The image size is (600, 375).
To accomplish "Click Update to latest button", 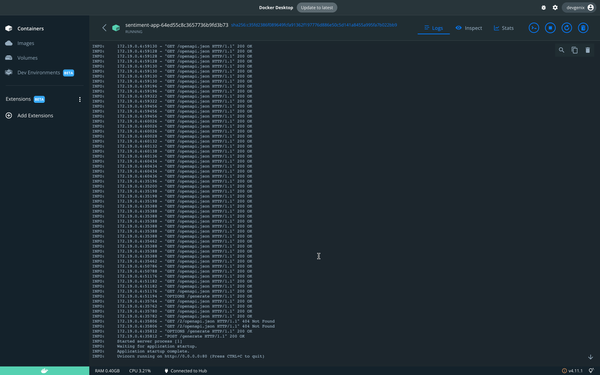I will click(317, 8).
